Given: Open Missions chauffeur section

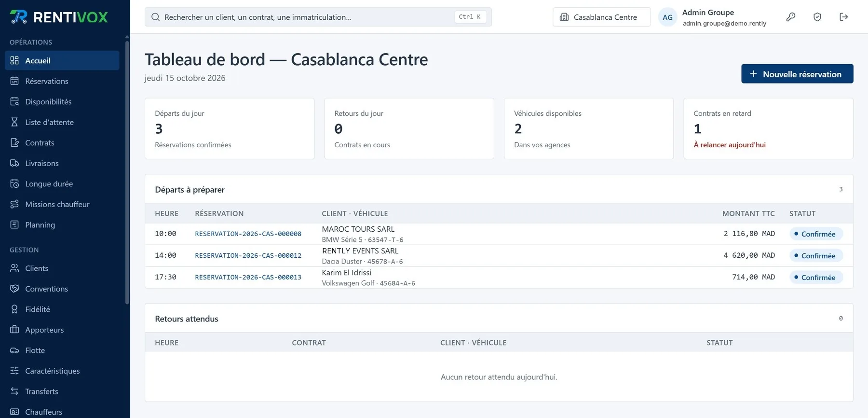Looking at the screenshot, I should [62, 204].
